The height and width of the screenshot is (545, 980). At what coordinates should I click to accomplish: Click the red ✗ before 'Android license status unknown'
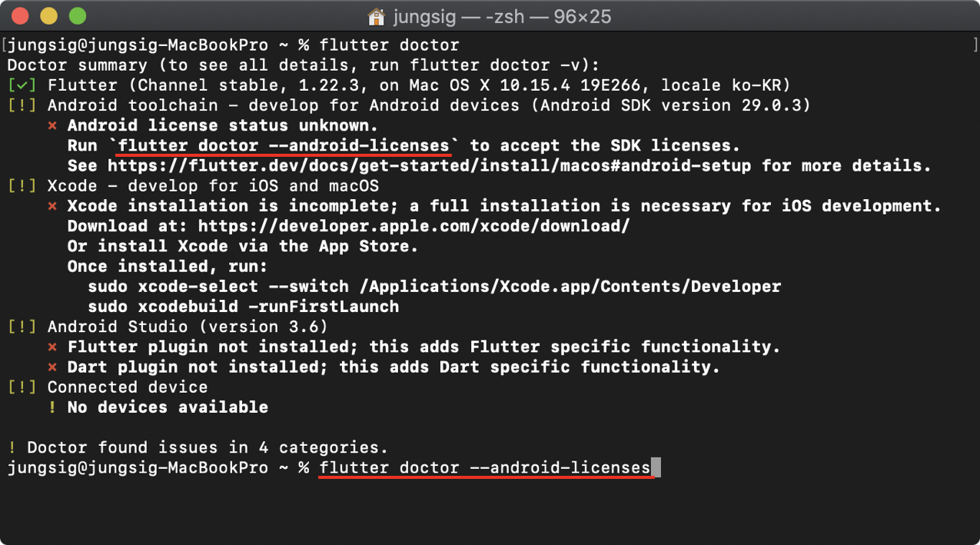tap(52, 126)
